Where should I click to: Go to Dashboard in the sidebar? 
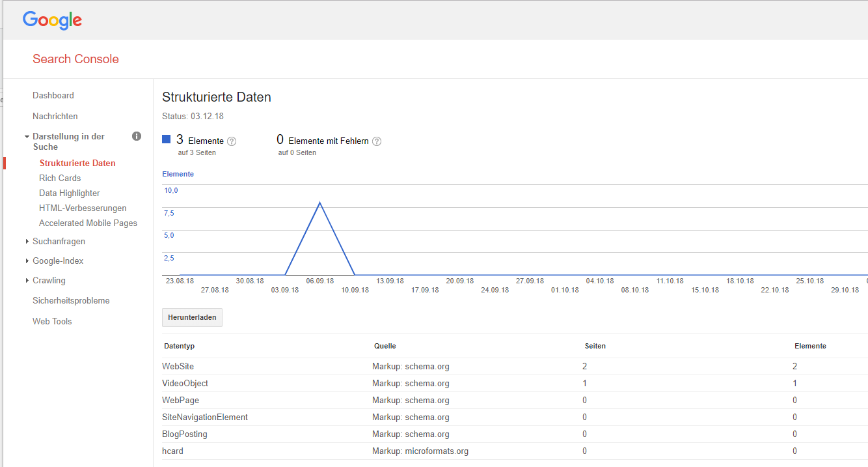coord(53,95)
